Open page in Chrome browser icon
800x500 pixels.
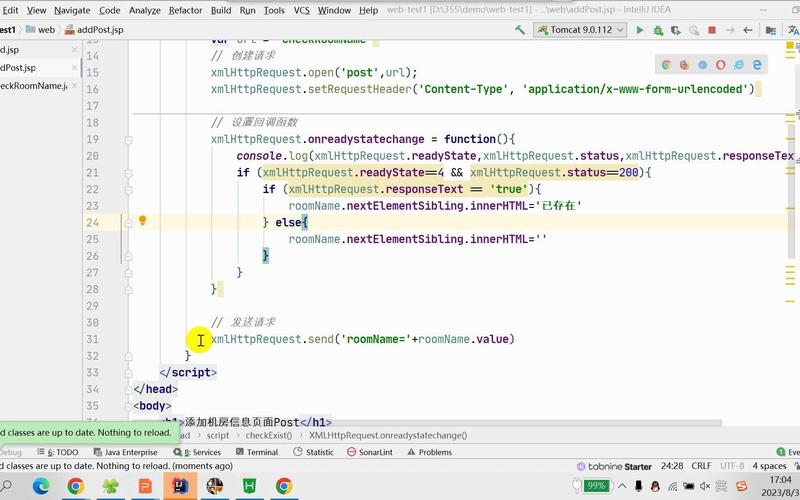tap(666, 65)
